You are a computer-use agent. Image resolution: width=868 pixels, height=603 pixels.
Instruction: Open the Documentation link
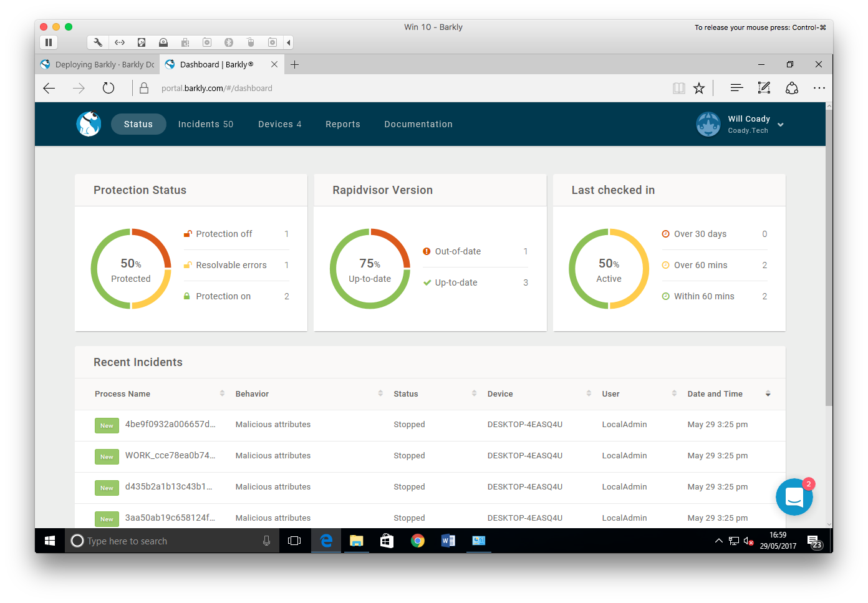point(418,124)
